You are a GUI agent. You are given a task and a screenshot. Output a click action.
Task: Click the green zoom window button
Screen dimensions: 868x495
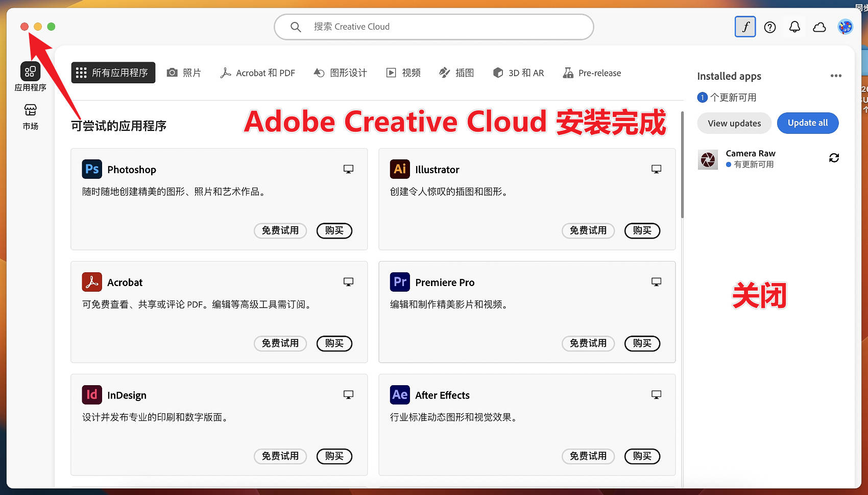pyautogui.click(x=51, y=27)
